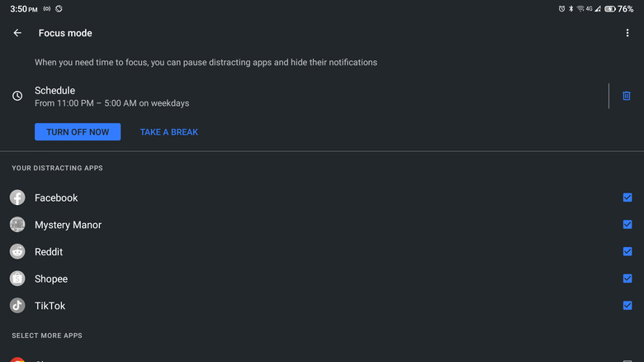Tap the Mystery Manor app icon
644x362 pixels.
pyautogui.click(x=17, y=225)
